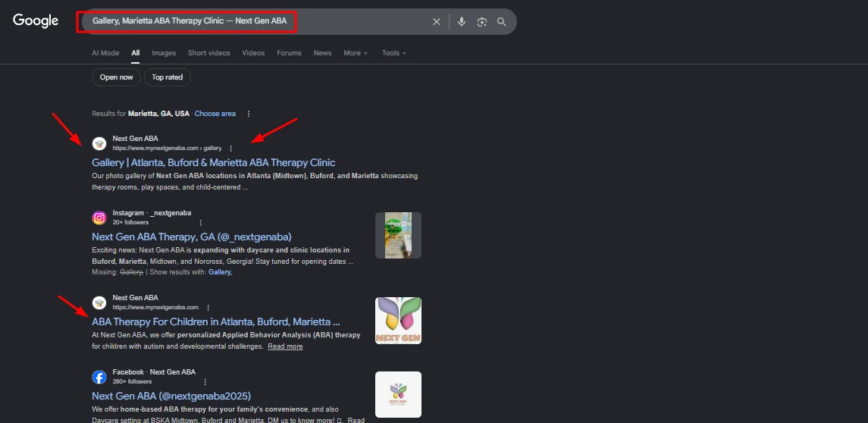Open three-dot menu next to Facebook result
Viewport: 868px width, 423px height.
205,382
